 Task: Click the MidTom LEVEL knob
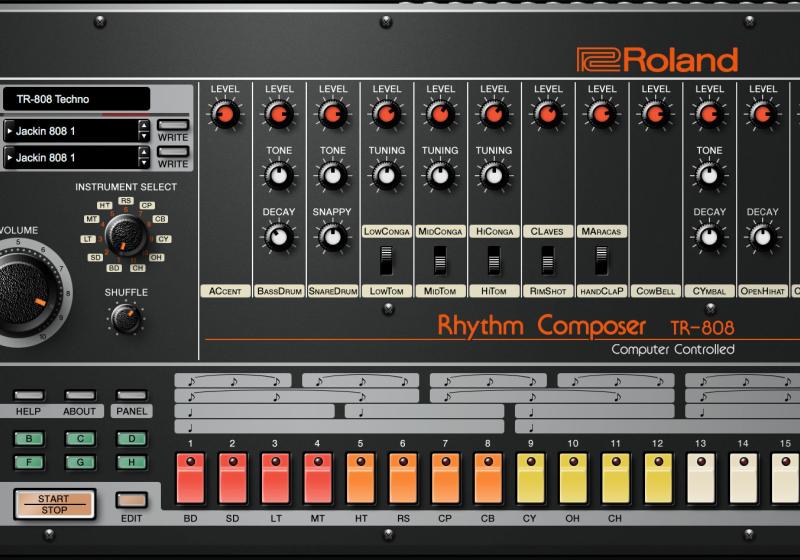point(440,114)
